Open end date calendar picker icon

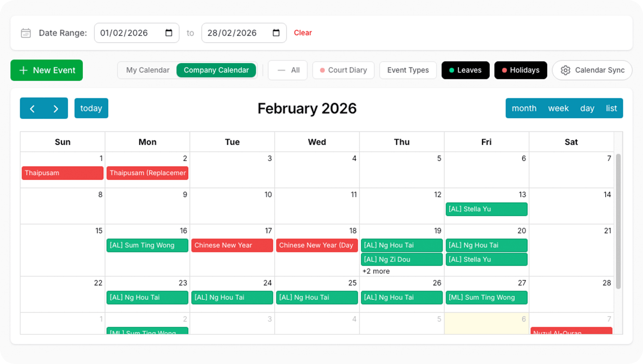click(276, 33)
